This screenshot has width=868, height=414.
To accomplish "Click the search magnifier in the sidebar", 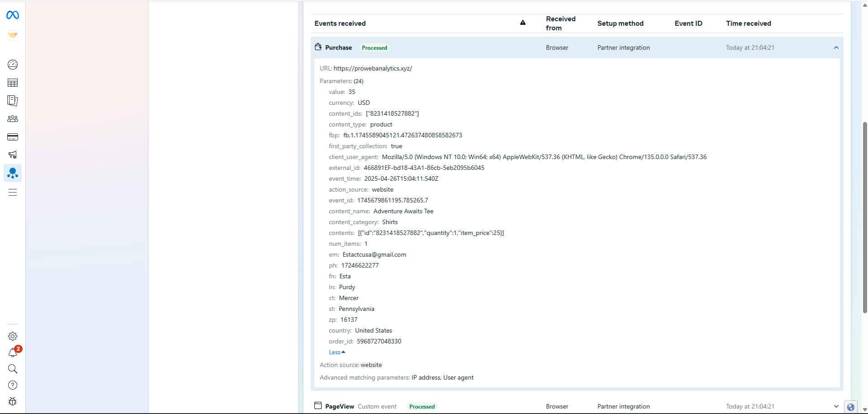I will [x=13, y=369].
